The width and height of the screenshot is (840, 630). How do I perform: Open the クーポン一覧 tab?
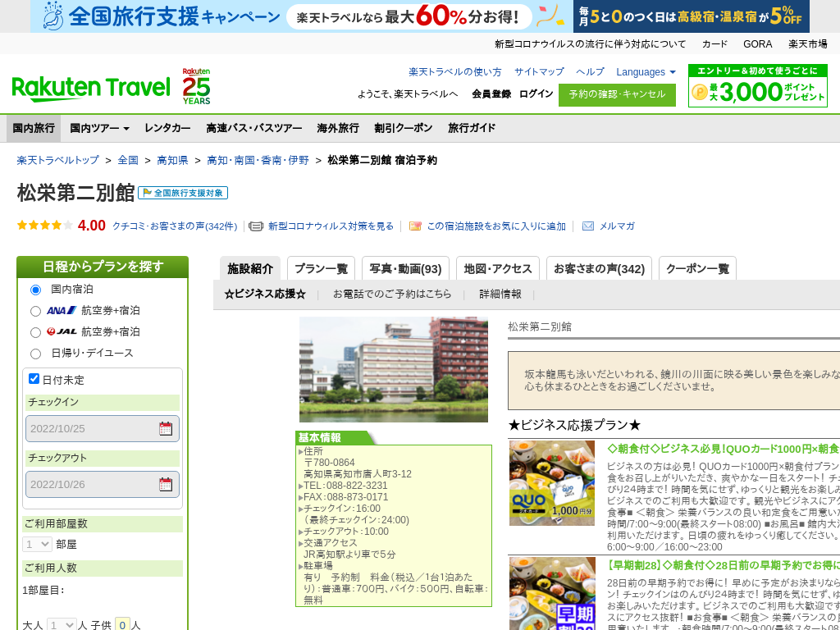click(x=697, y=268)
